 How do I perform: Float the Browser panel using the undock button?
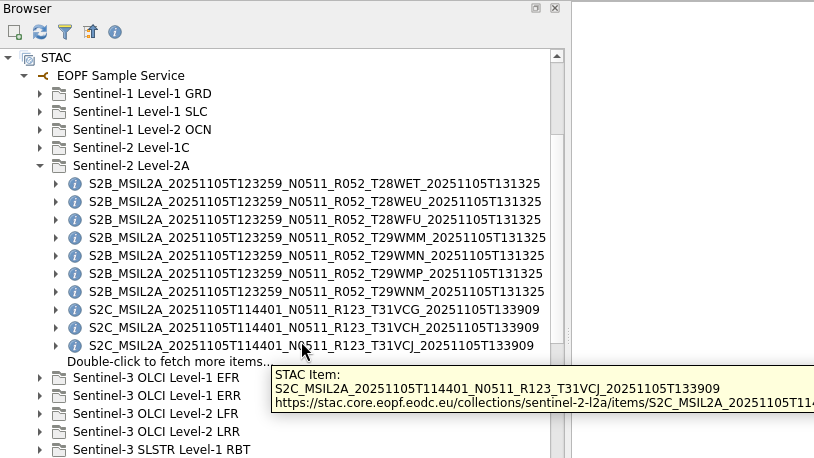pyautogui.click(x=536, y=8)
